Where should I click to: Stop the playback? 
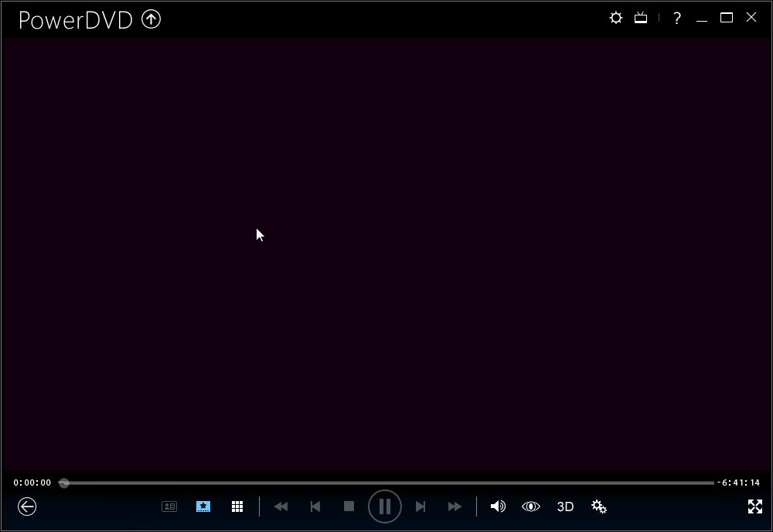tap(349, 506)
